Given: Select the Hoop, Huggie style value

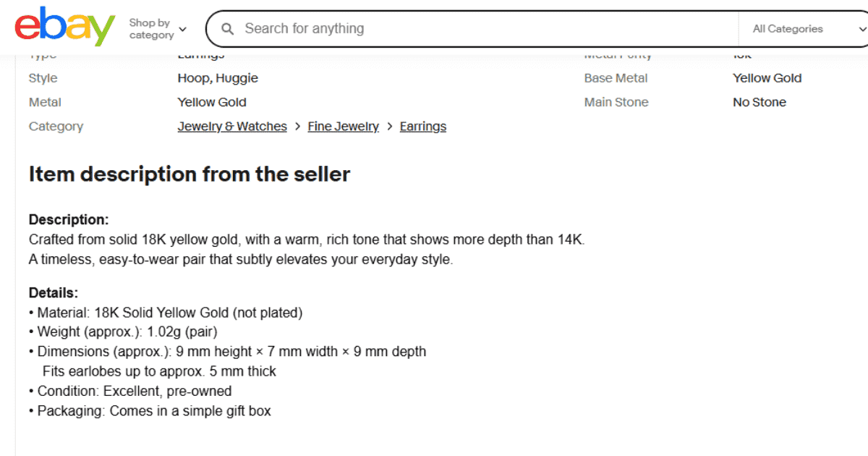Looking at the screenshot, I should (x=218, y=78).
